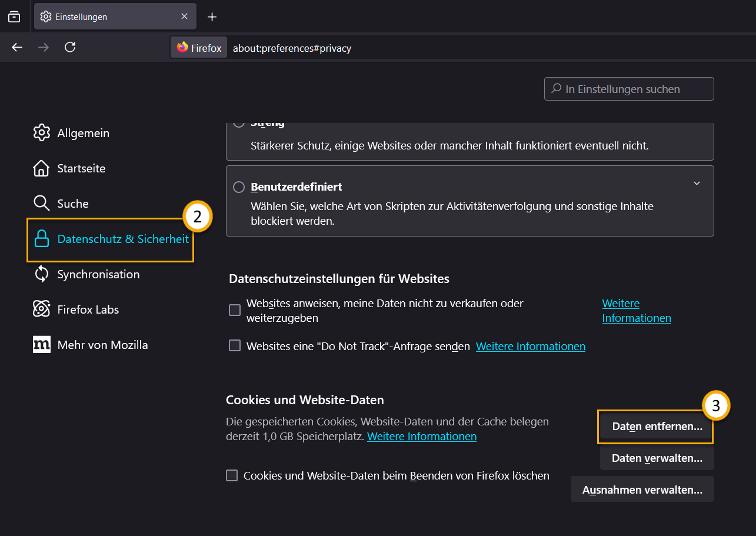Click the Mehr von Mozilla logo icon
The height and width of the screenshot is (536, 756).
pyautogui.click(x=41, y=345)
